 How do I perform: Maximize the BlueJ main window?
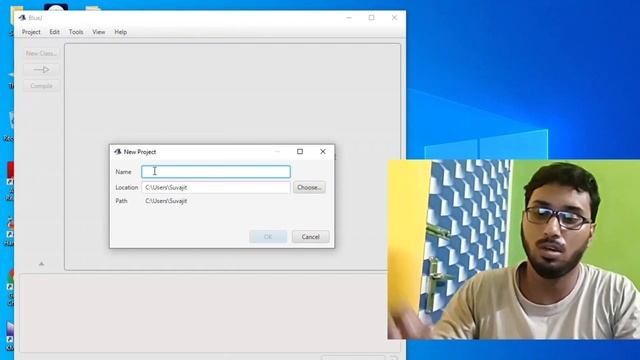click(x=371, y=18)
